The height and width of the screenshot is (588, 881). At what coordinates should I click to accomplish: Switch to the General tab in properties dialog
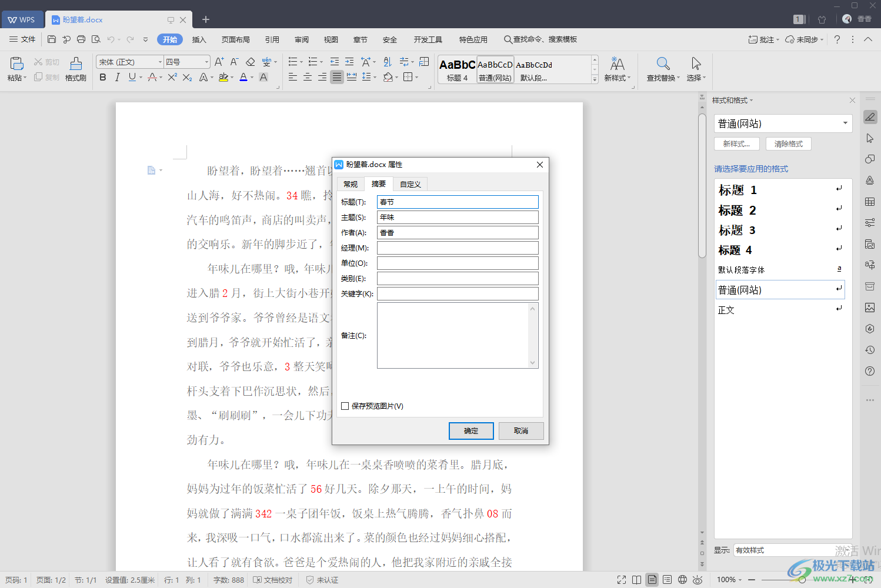tap(351, 184)
